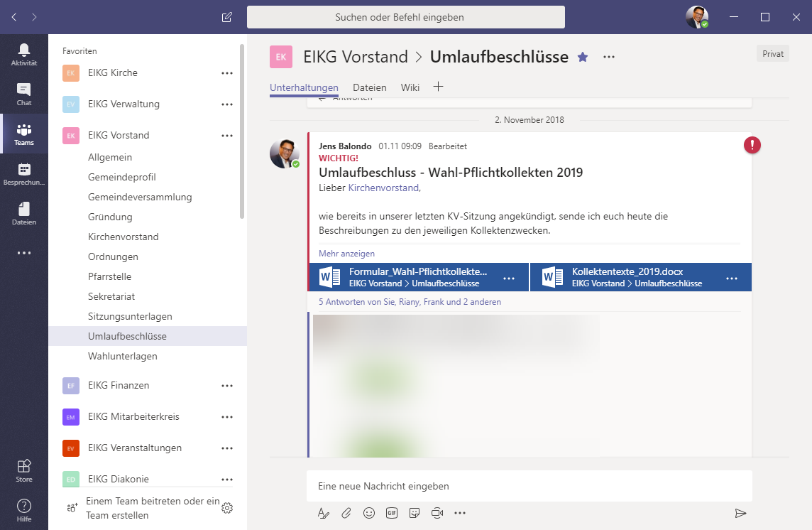The height and width of the screenshot is (530, 812).
Task: Send the message with the arrow icon
Action: (x=740, y=513)
